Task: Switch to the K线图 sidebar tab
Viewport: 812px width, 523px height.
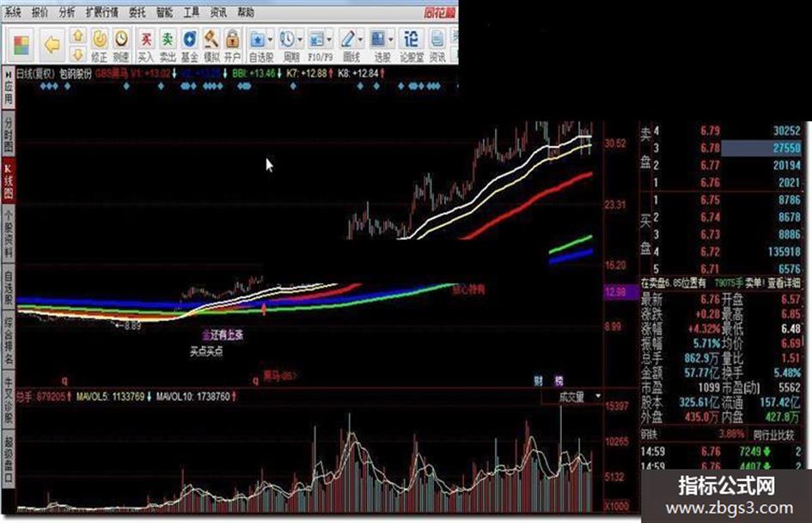Action: 9,182
